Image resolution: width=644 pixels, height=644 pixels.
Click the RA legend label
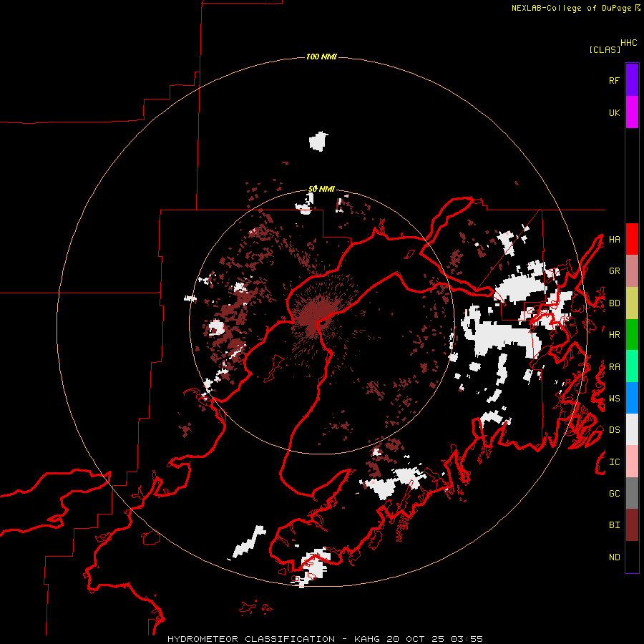[615, 367]
